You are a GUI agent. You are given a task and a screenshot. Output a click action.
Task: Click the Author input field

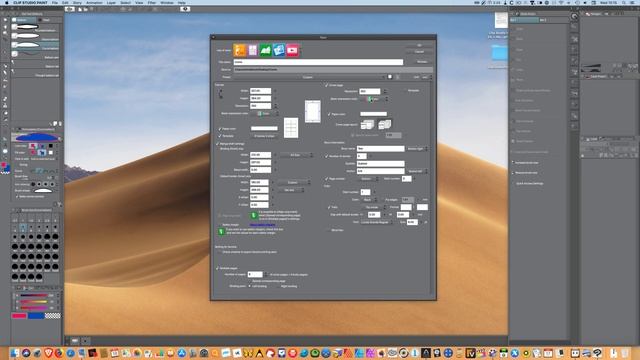380,171
